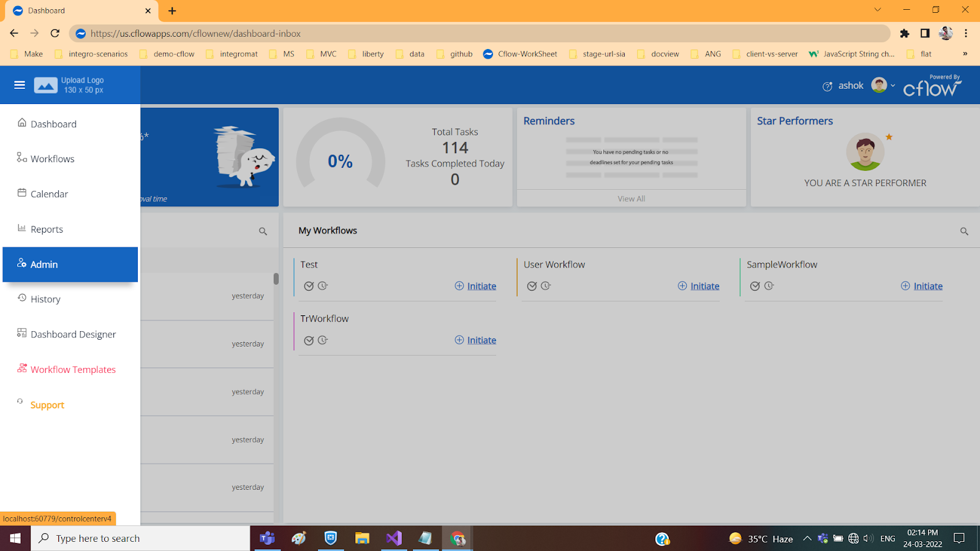Click the checkmark icon on User Workflow card

(532, 286)
